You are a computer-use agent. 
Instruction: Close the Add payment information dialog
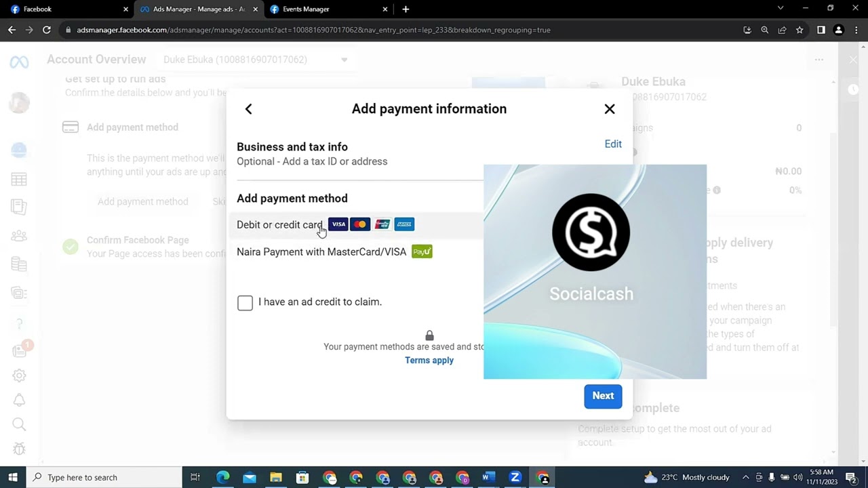pos(610,109)
